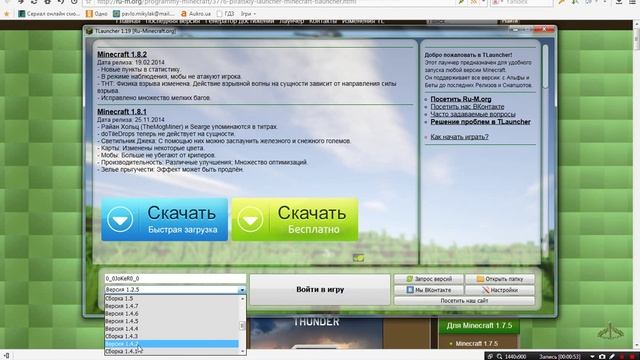Click the THUNDER banner thumbnail on webpage
Viewport: 640px width, 360px height.
click(316, 333)
